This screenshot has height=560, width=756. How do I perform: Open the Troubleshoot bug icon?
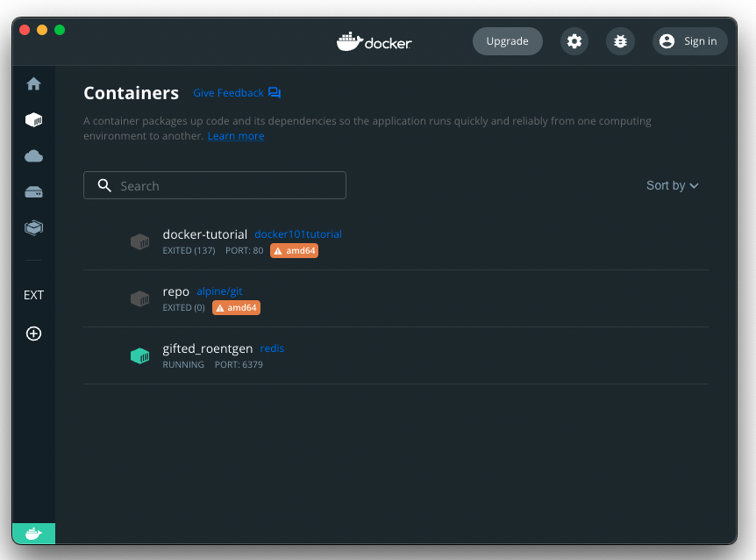[x=620, y=41]
